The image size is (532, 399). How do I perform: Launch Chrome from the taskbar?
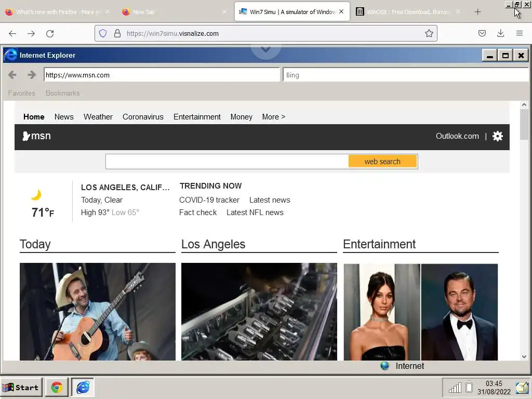click(57, 387)
